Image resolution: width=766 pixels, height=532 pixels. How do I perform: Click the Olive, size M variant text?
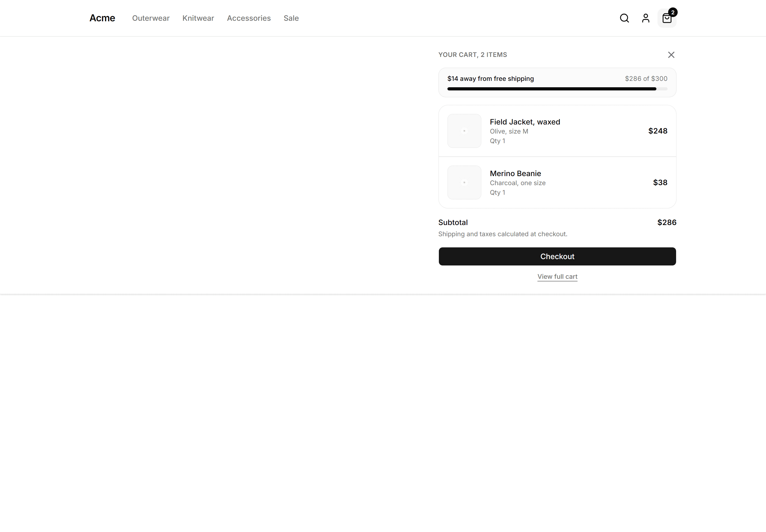click(509, 131)
